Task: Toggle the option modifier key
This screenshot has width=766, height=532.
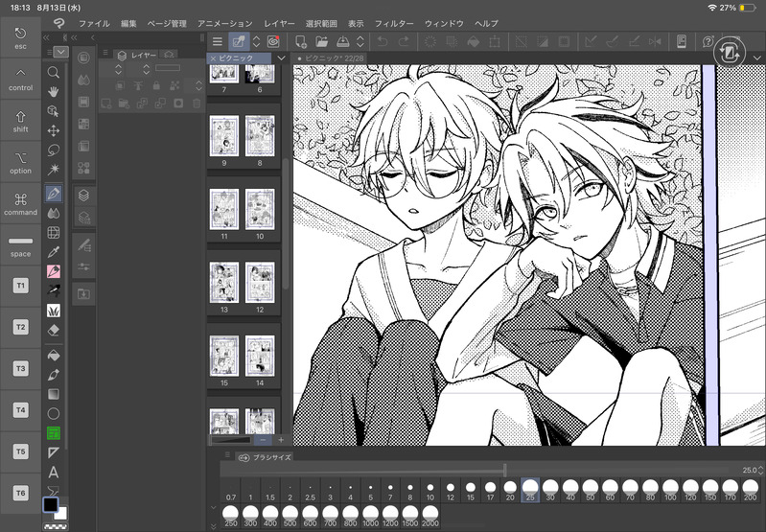Action: click(20, 162)
